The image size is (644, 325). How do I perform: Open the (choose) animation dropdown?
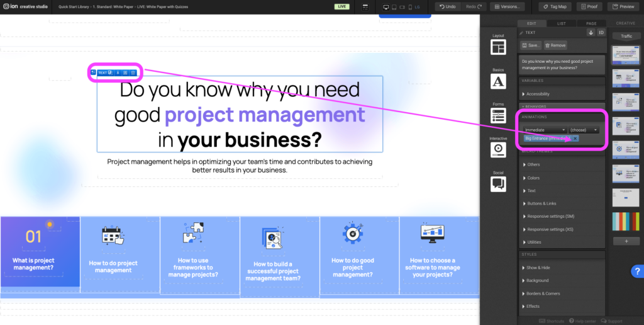click(x=584, y=130)
